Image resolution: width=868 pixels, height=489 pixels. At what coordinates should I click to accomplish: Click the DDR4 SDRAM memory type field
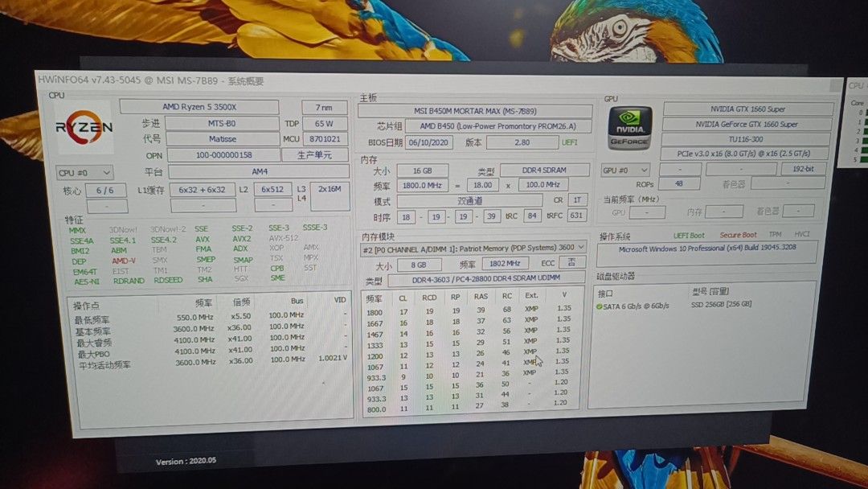[544, 170]
